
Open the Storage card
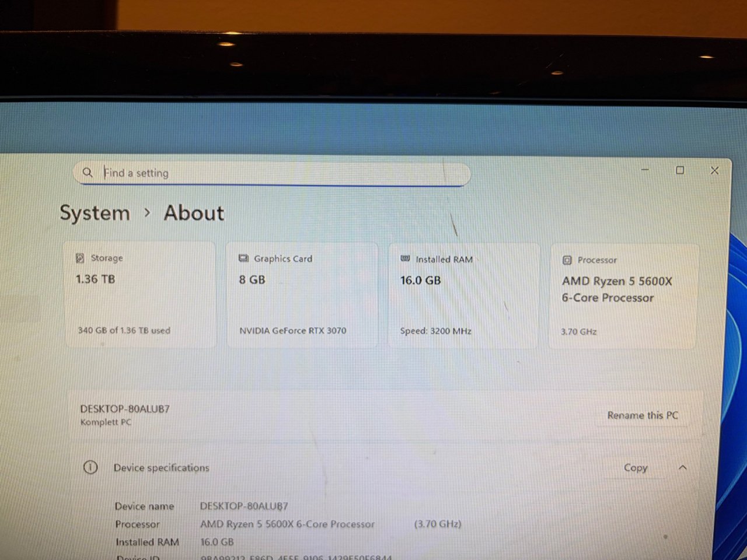coord(140,295)
